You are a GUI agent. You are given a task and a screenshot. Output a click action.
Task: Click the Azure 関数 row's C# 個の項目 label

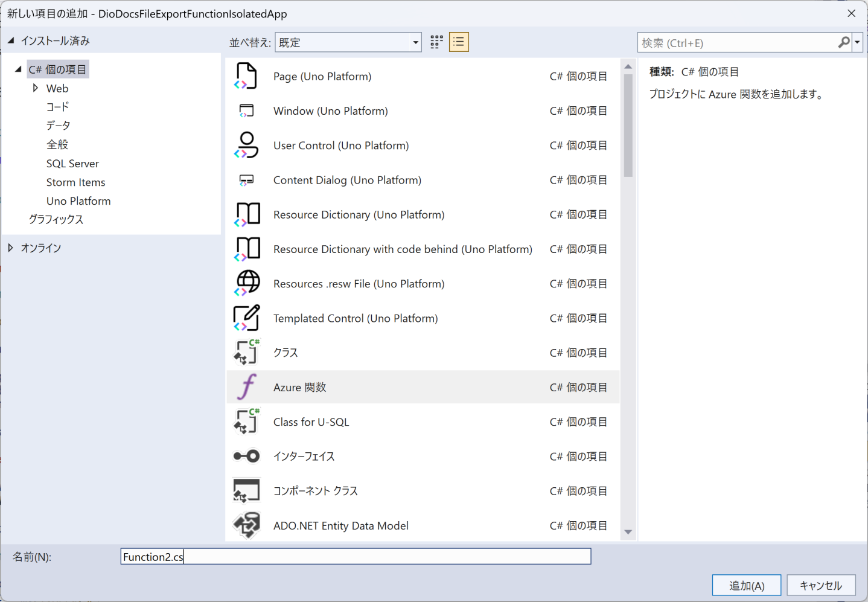(578, 387)
